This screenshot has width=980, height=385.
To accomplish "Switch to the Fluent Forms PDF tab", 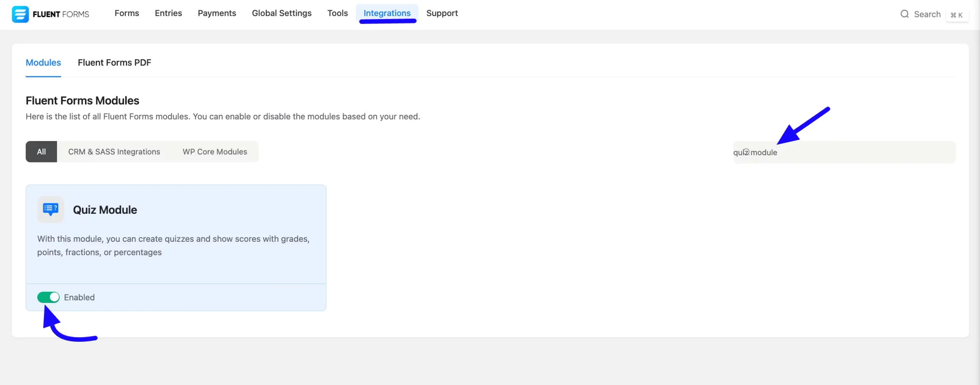I will pyautogui.click(x=114, y=62).
